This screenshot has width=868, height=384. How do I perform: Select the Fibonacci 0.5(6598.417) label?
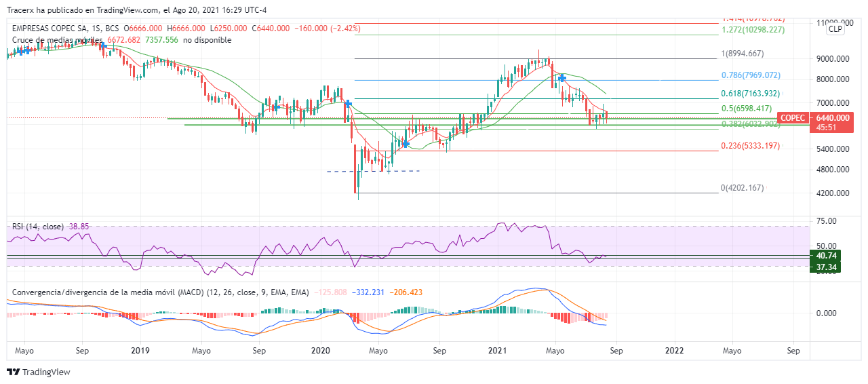[747, 109]
